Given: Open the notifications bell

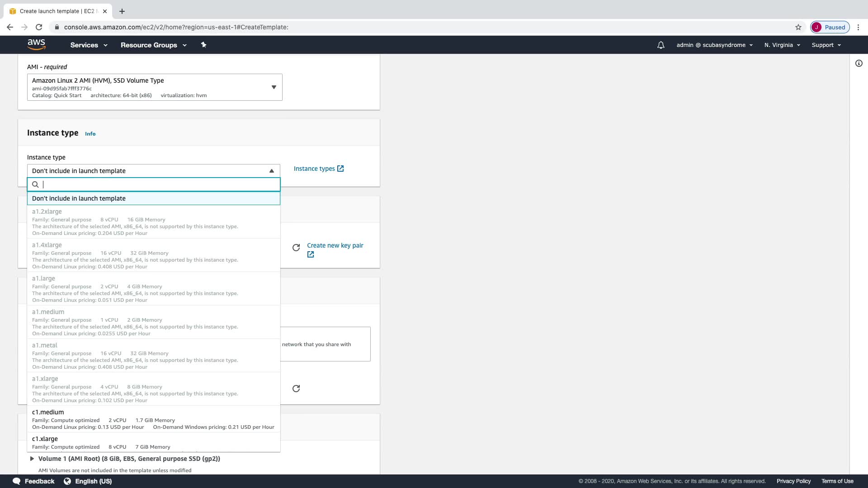Looking at the screenshot, I should [660, 45].
